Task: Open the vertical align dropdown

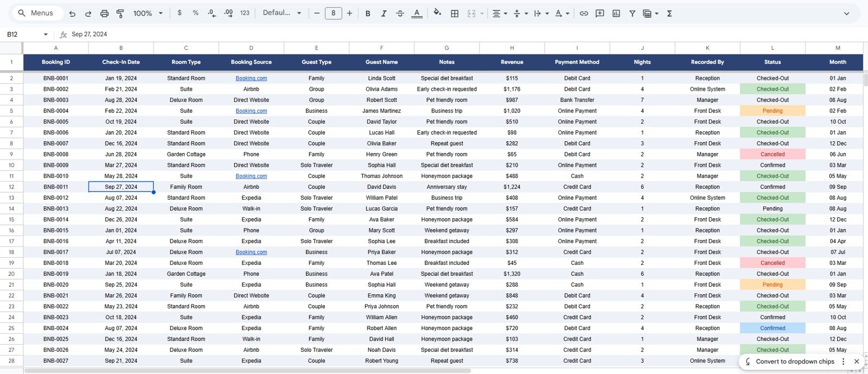Action: tap(520, 14)
